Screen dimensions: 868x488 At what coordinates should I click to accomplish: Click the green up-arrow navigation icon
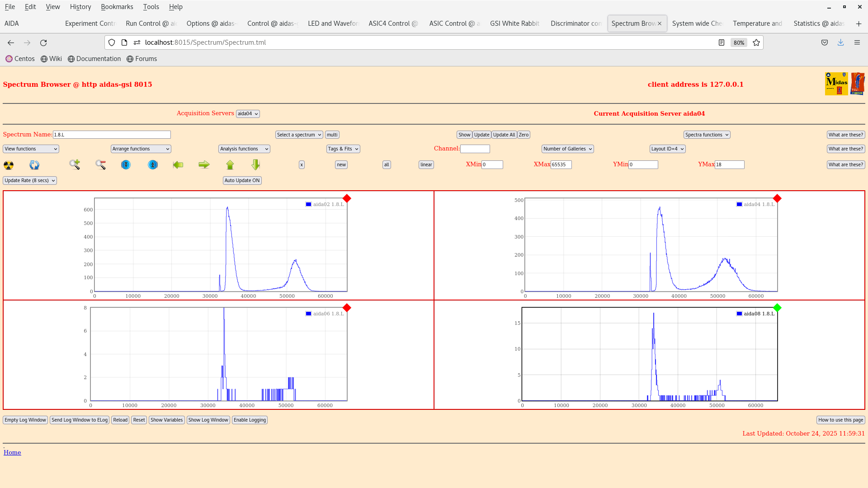point(230,165)
